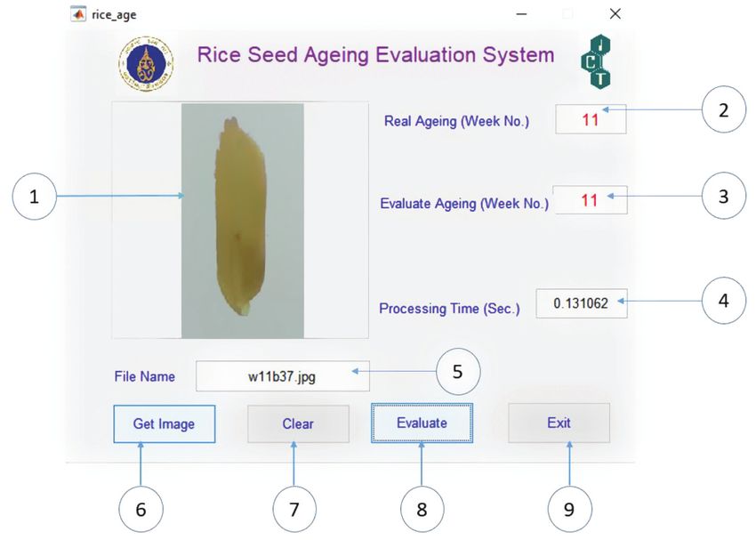
Task: Click the Clear button
Action: (298, 423)
